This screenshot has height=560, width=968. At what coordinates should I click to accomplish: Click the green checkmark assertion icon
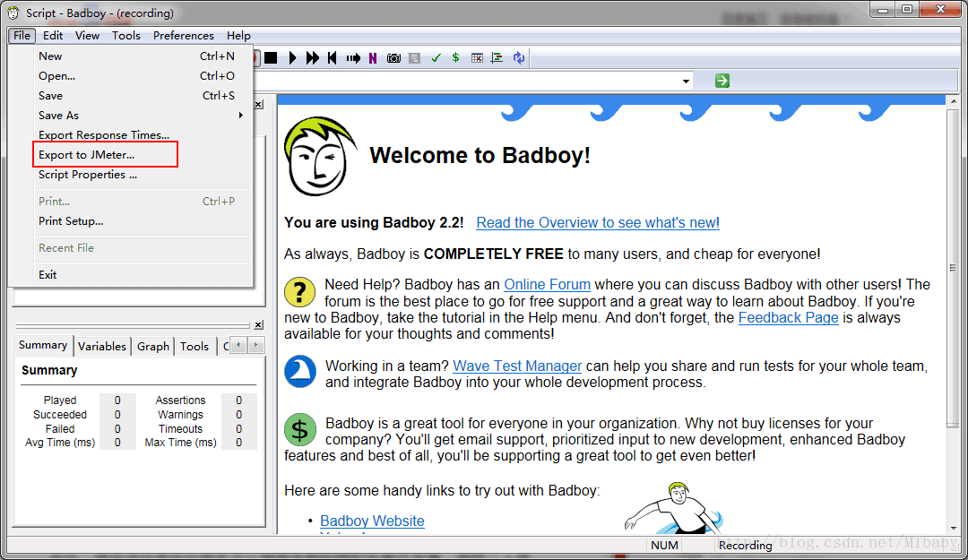tap(436, 58)
